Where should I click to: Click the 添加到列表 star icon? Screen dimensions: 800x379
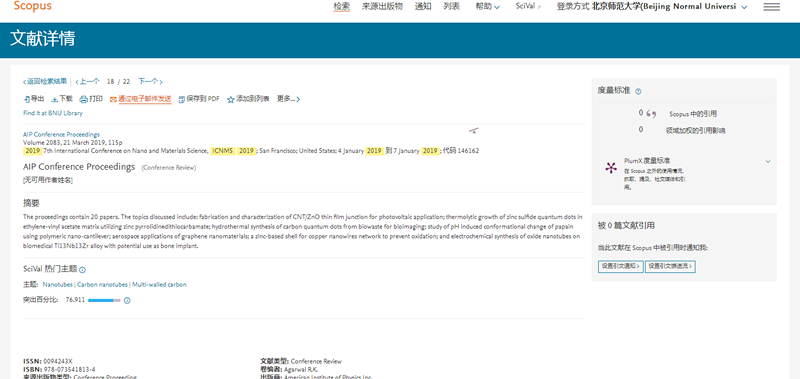(231, 99)
